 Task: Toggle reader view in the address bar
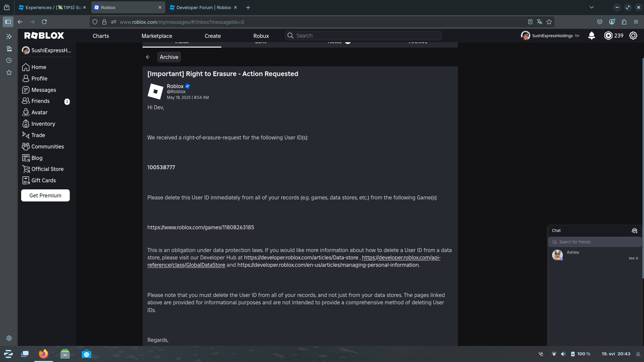point(530,22)
